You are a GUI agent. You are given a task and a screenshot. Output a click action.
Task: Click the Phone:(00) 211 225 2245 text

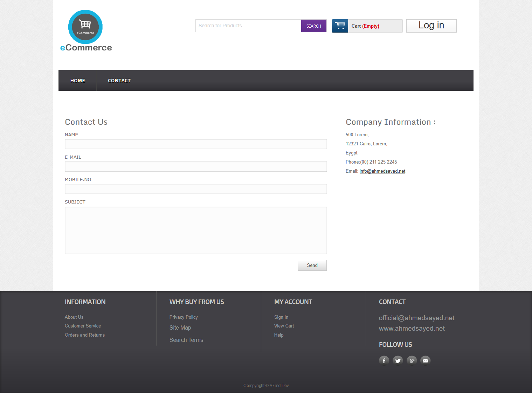point(371,162)
